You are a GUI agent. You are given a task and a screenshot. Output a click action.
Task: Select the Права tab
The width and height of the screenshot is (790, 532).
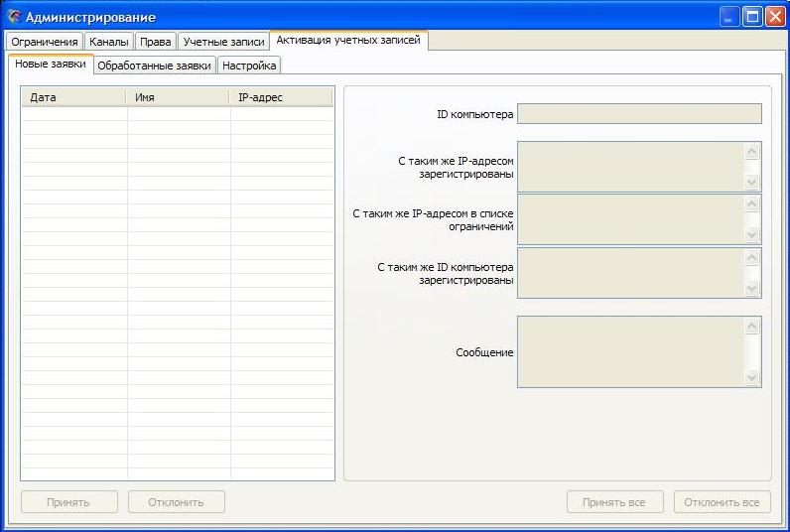coord(156,42)
